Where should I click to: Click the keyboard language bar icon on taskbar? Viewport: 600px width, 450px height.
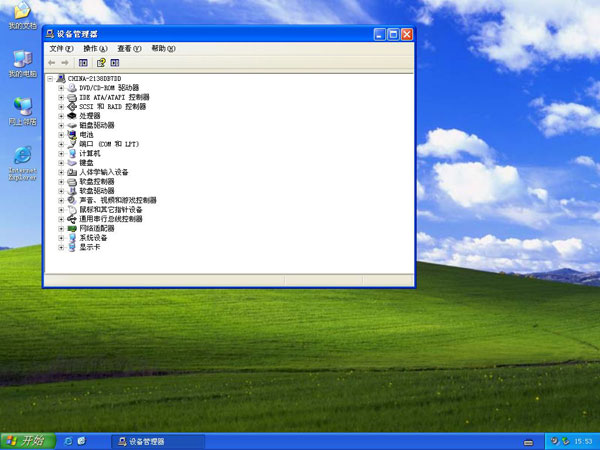[x=528, y=442]
